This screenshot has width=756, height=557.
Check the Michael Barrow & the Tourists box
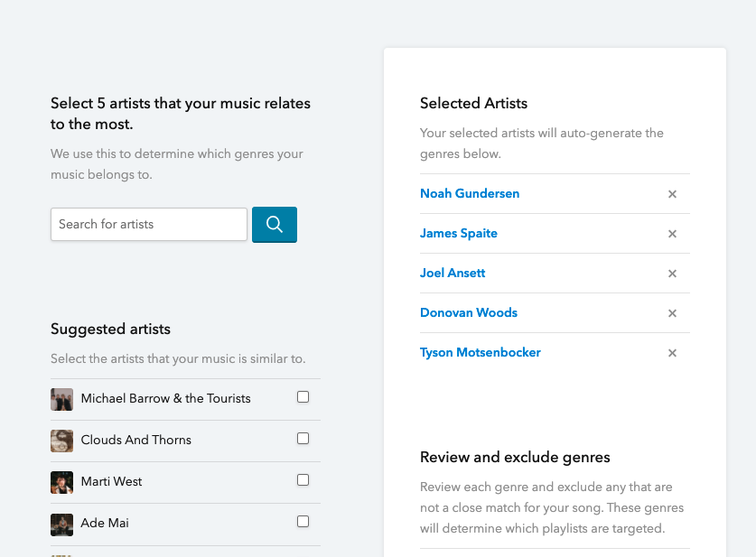click(303, 397)
